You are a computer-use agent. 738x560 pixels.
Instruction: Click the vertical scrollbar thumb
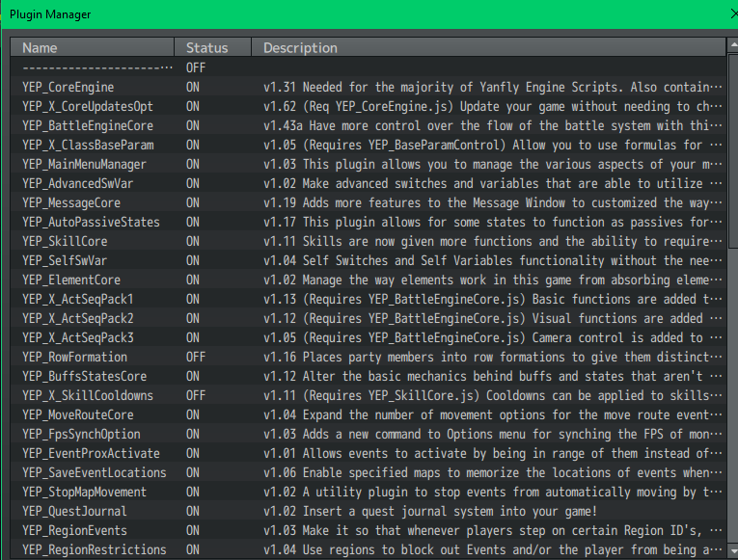pos(733,150)
